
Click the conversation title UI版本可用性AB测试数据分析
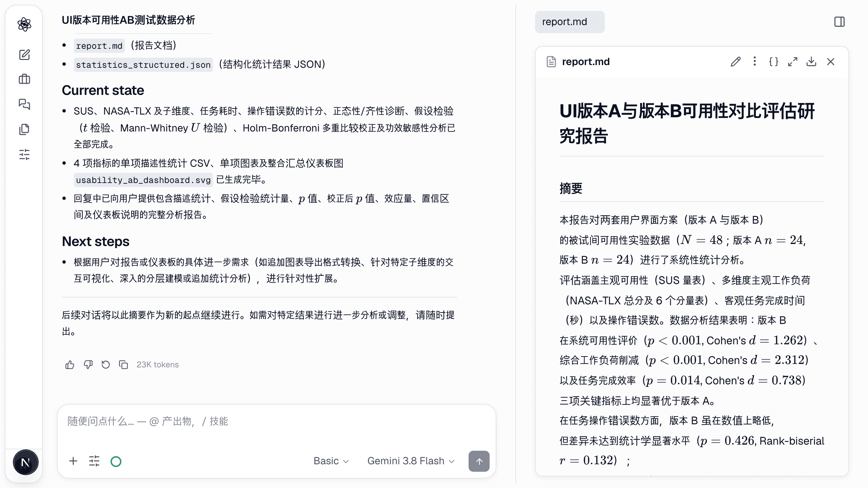click(129, 20)
